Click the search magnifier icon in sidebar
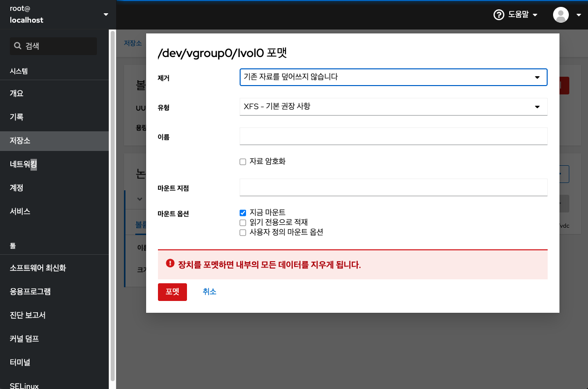The width and height of the screenshot is (588, 389). (17, 46)
